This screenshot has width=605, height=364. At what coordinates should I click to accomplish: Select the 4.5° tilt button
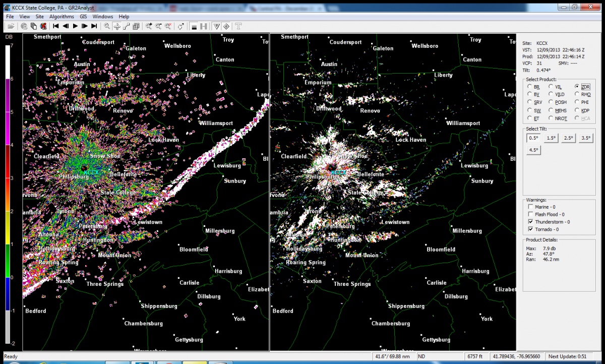click(x=534, y=150)
